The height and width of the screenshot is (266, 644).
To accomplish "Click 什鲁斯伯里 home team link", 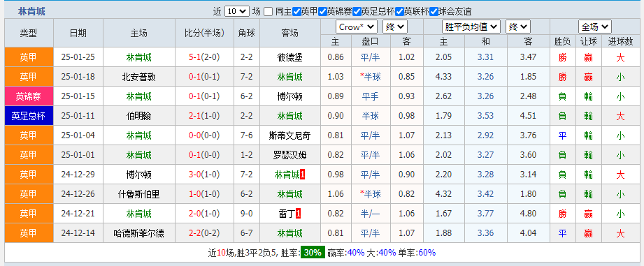I will click(139, 194).
